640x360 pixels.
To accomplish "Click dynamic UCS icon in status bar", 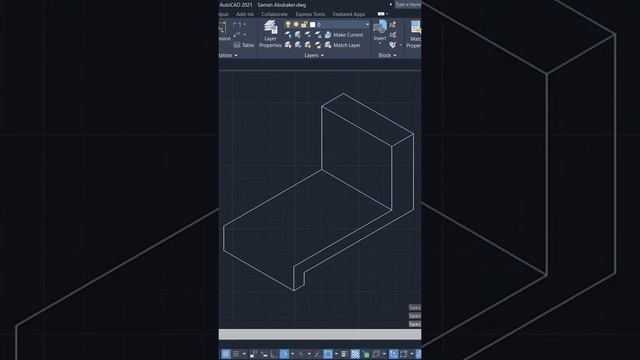I will pos(393,354).
